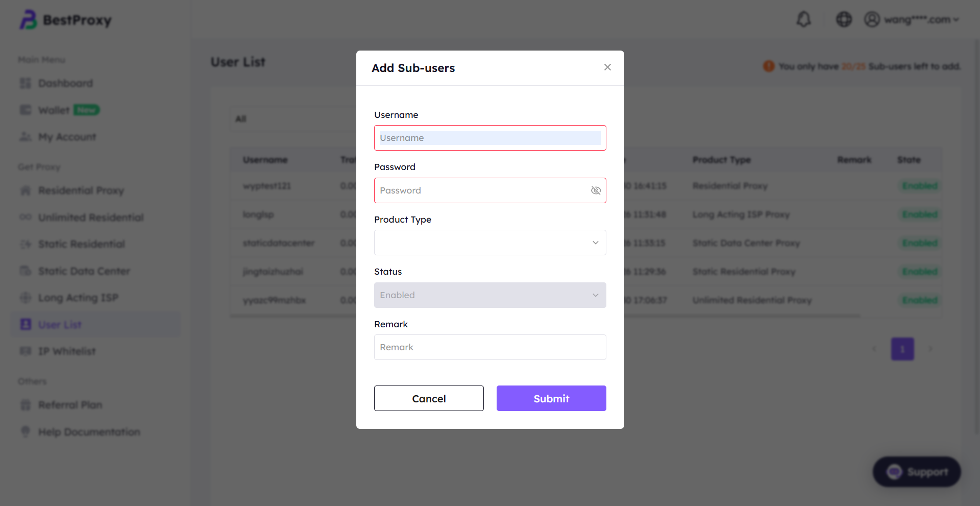Focus the Username input field
This screenshot has height=506, width=980.
click(490, 138)
